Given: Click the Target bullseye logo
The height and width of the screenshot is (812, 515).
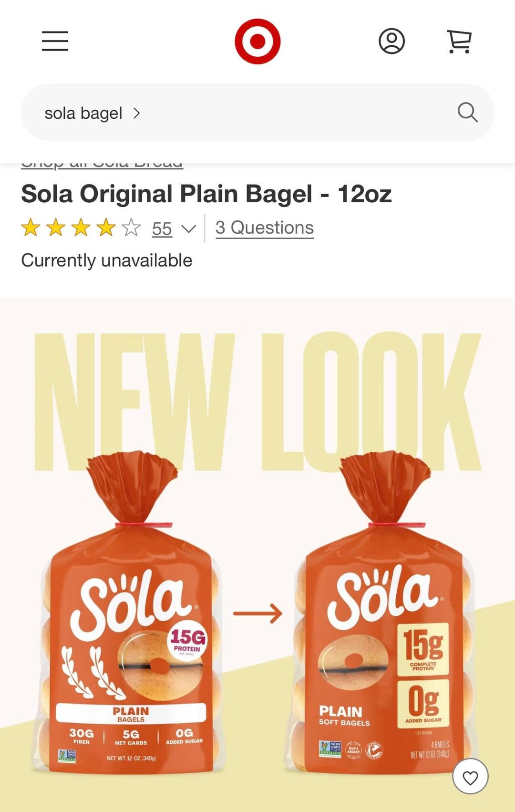Looking at the screenshot, I should [x=257, y=42].
